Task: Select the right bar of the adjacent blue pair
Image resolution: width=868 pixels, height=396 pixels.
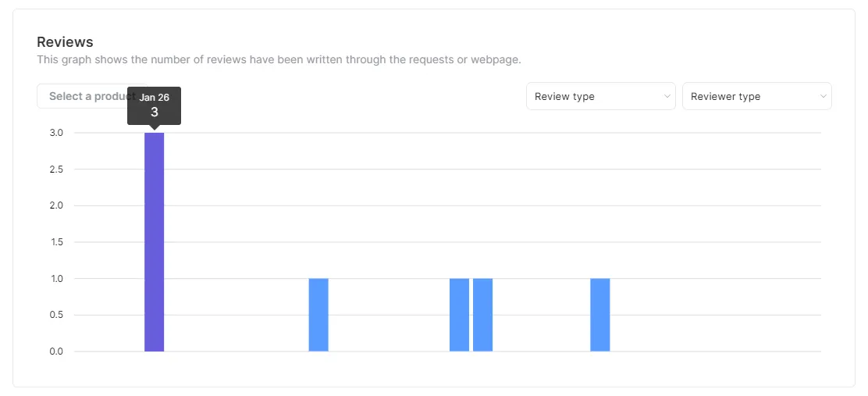Action: point(482,315)
